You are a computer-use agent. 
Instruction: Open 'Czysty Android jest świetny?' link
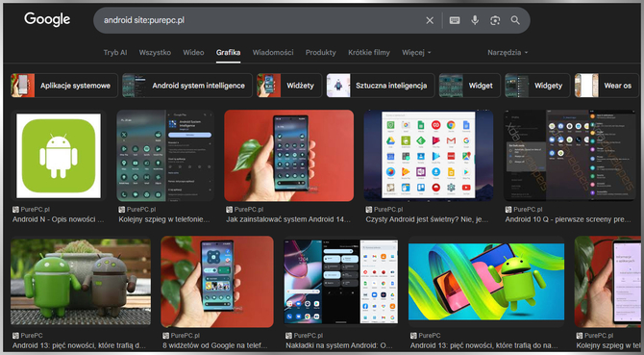(427, 219)
